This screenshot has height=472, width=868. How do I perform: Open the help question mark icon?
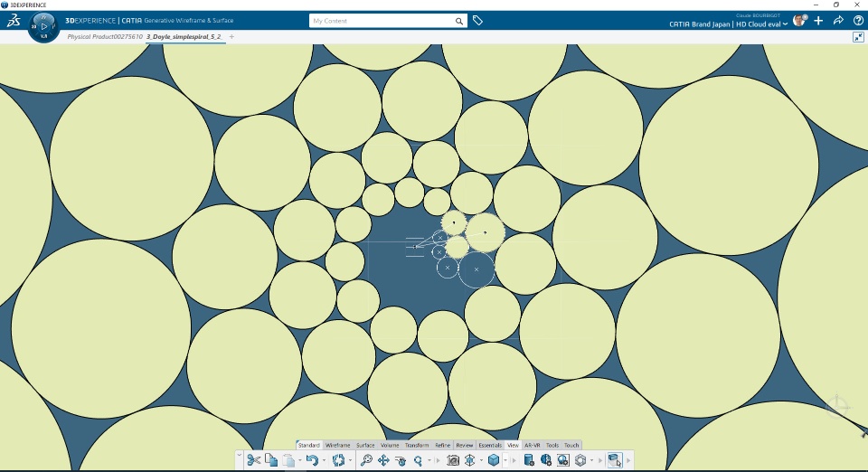858,21
